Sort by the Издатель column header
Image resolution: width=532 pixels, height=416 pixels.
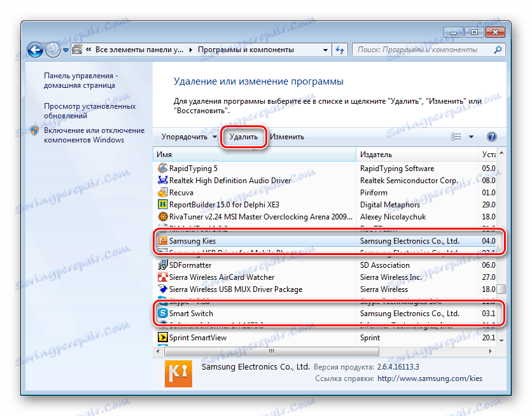tap(417, 155)
